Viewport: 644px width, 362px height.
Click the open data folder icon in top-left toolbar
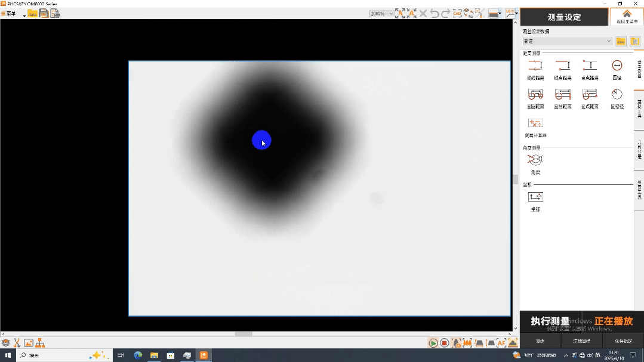32,14
